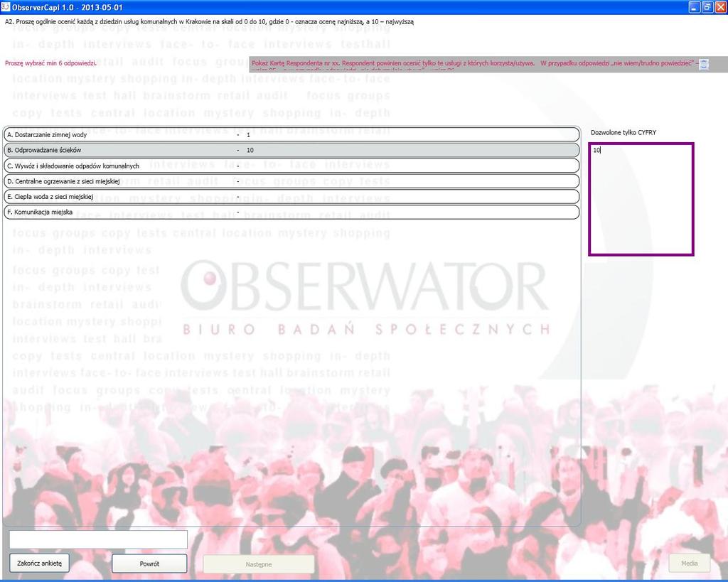Screen dimensions: 728x582
Task: Minimize the ObserverCapi window
Action: pyautogui.click(x=694, y=7)
